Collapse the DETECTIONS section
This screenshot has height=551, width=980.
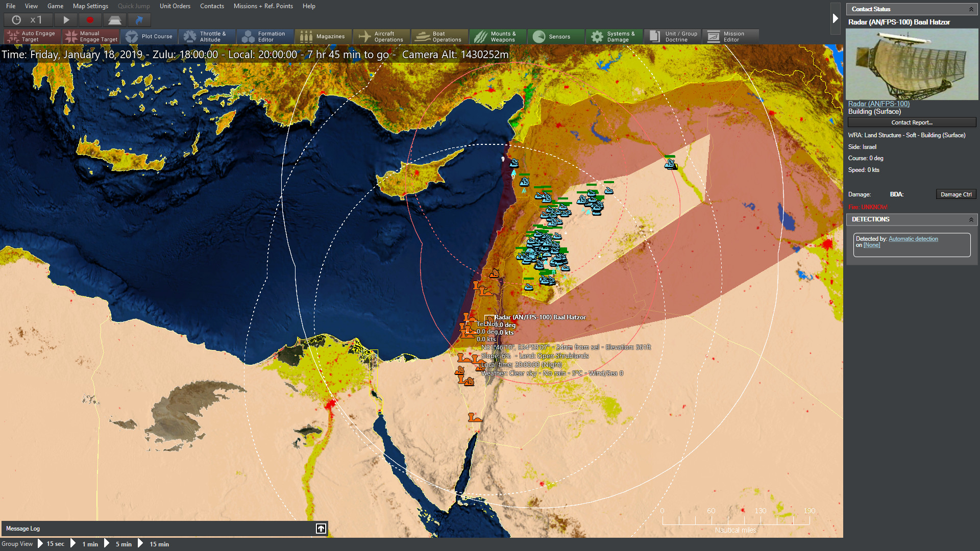(971, 219)
